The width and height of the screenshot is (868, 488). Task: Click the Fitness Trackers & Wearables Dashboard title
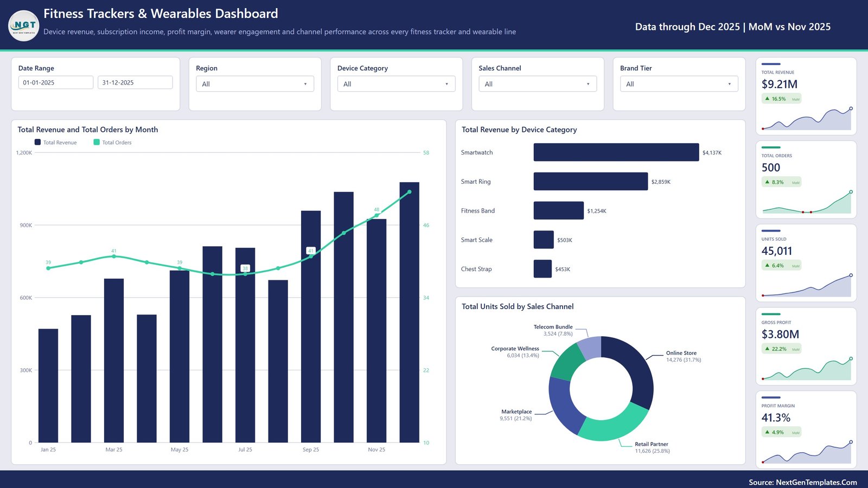click(161, 14)
